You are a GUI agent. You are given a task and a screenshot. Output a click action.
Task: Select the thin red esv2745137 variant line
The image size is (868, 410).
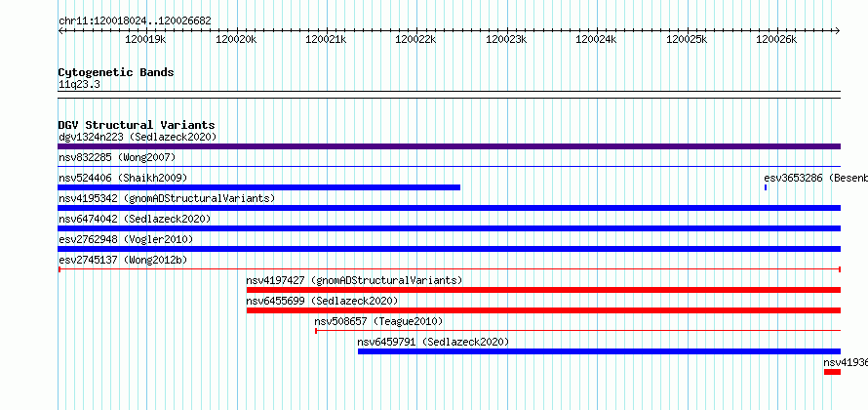(x=449, y=269)
